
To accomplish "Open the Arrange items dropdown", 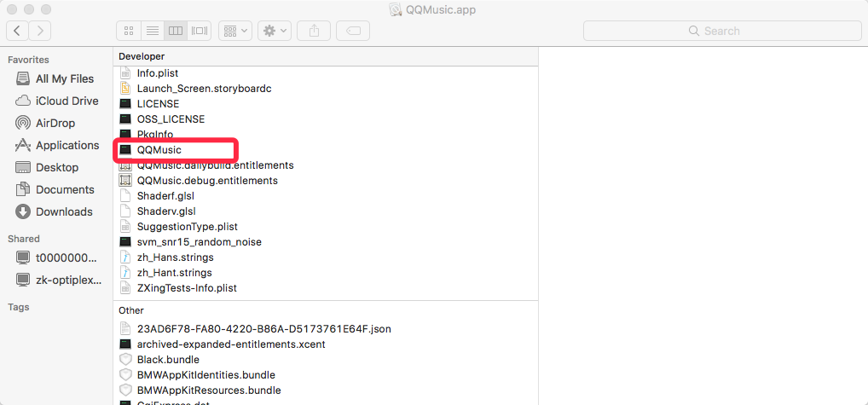I will pos(234,31).
